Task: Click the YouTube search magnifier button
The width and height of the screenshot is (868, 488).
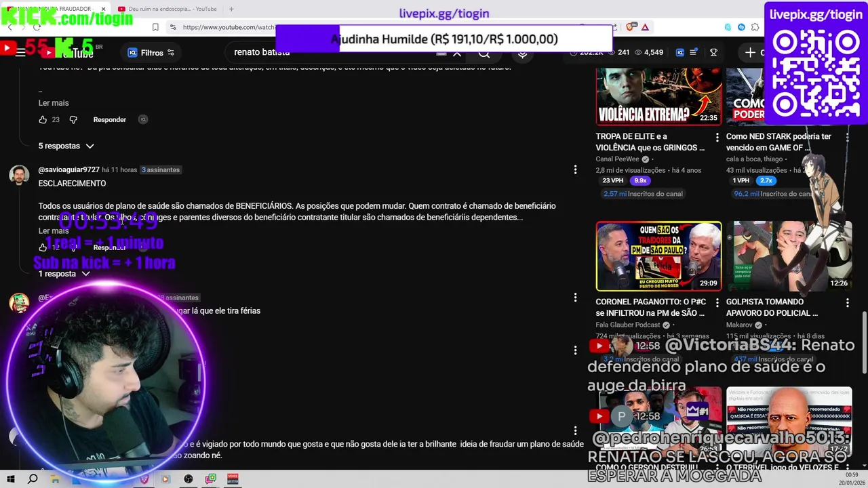Action: click(484, 53)
